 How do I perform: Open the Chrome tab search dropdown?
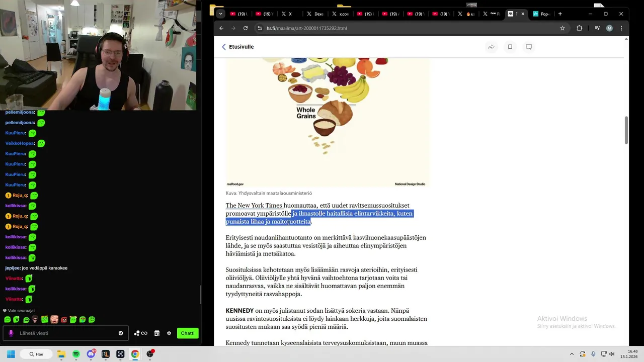click(x=220, y=14)
